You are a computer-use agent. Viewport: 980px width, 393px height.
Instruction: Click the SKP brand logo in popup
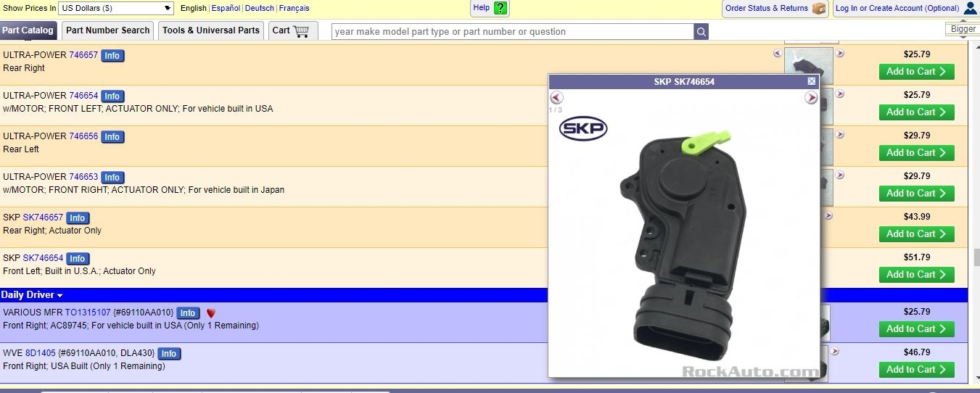point(583,129)
